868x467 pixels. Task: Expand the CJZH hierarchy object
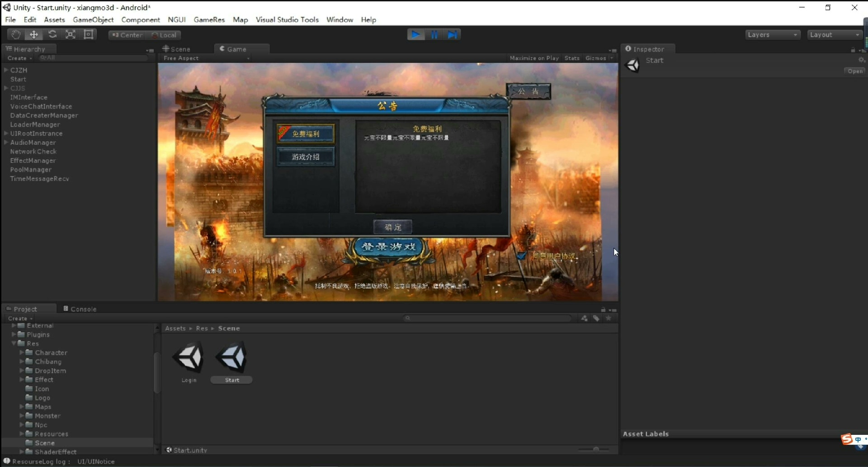pos(6,70)
